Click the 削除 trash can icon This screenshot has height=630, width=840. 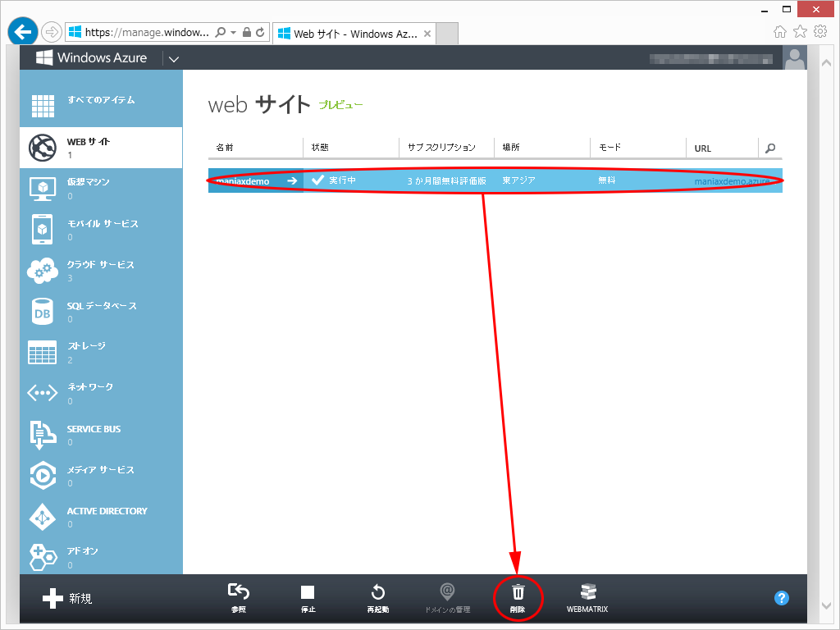[x=518, y=592]
